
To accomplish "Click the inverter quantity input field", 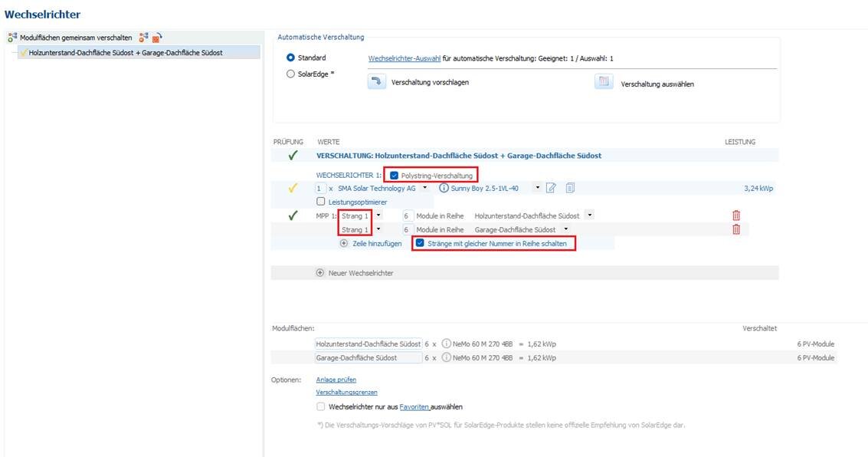I will pyautogui.click(x=321, y=188).
